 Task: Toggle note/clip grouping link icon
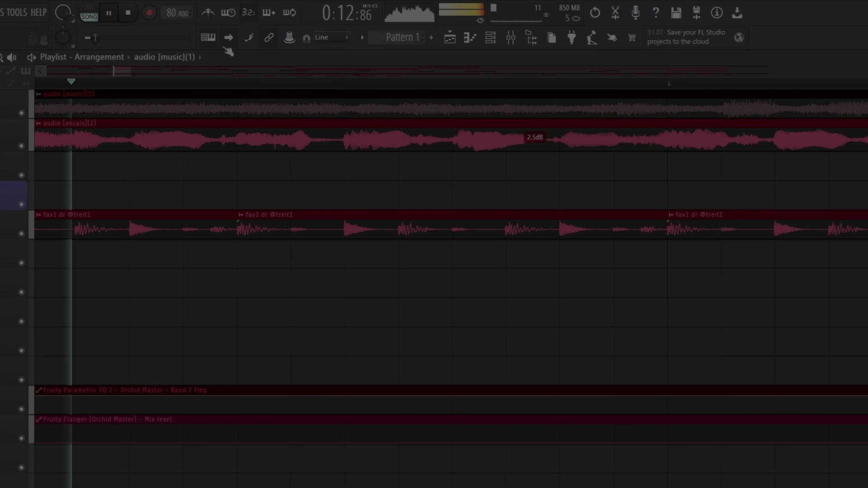[269, 38]
